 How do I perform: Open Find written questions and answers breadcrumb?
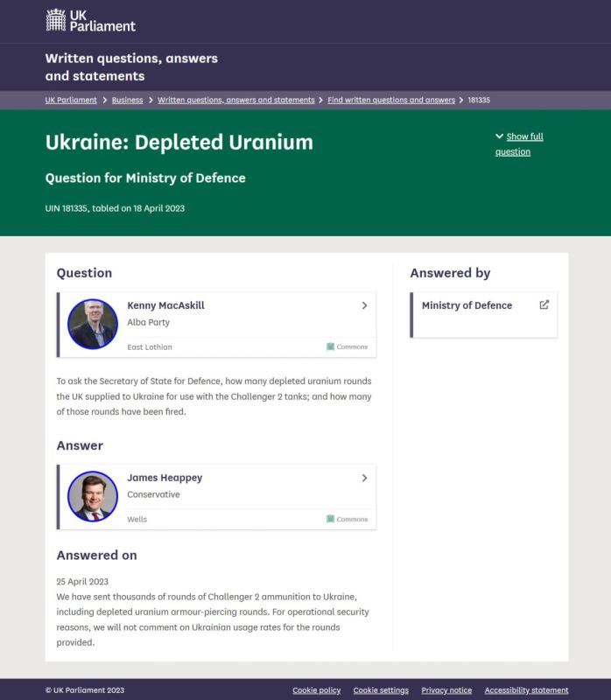point(391,100)
